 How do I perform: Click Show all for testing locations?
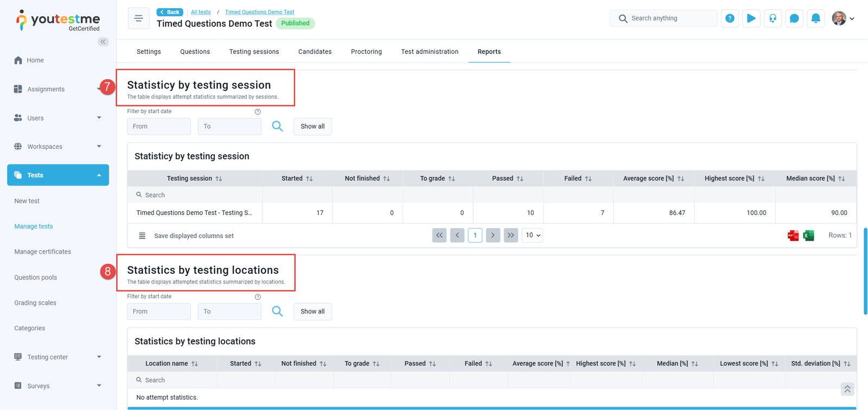(x=312, y=312)
